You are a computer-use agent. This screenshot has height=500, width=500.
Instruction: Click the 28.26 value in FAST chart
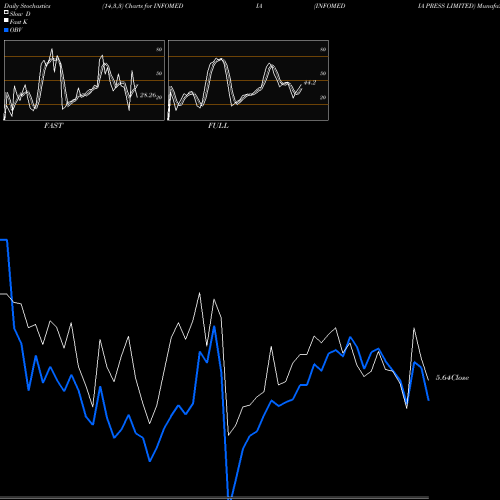(x=148, y=95)
